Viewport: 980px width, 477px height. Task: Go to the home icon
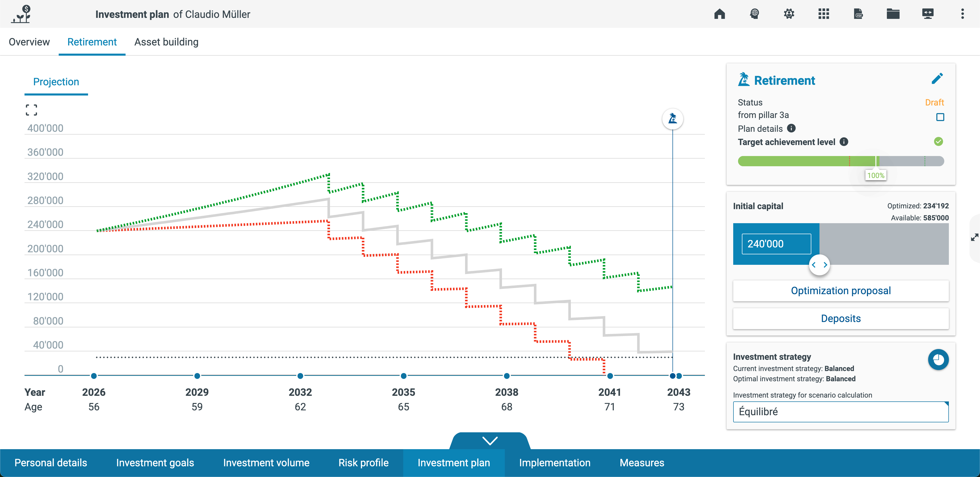click(x=719, y=14)
